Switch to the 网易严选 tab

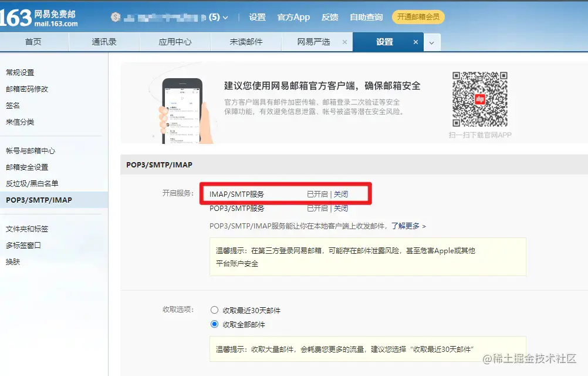pos(313,42)
